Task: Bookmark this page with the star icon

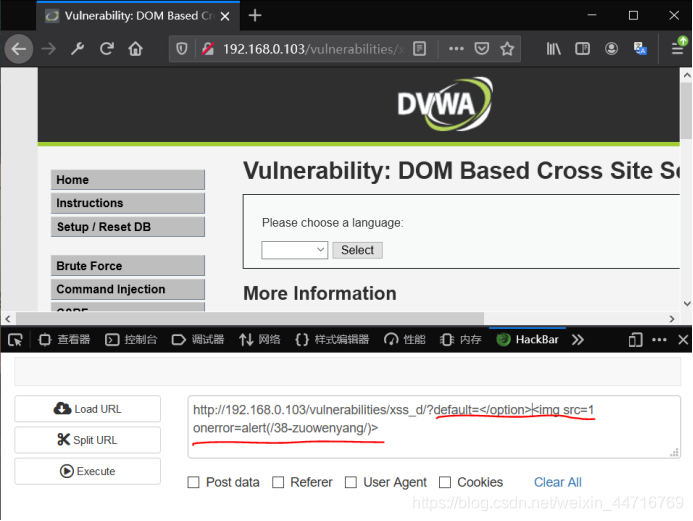Action: tap(507, 49)
